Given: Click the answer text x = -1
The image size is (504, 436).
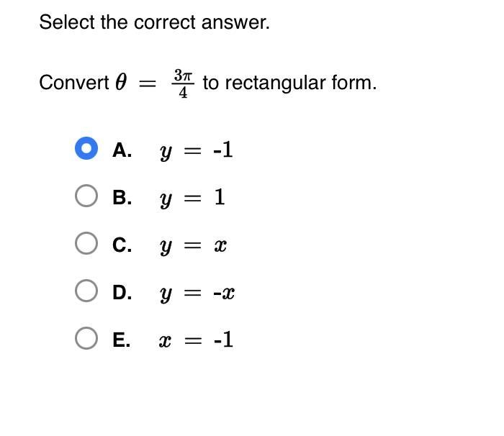Looking at the screenshot, I should (196, 340).
